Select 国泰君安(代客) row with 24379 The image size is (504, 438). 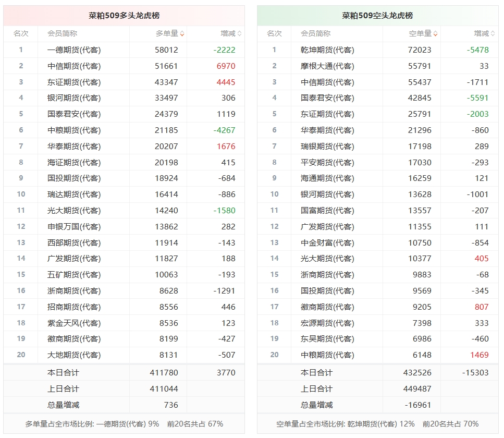(124, 114)
